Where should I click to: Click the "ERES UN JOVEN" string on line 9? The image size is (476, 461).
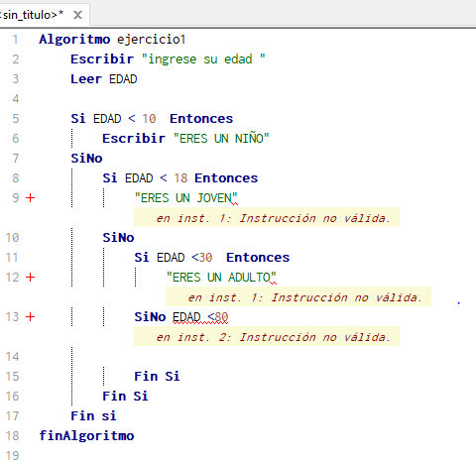coord(186,198)
